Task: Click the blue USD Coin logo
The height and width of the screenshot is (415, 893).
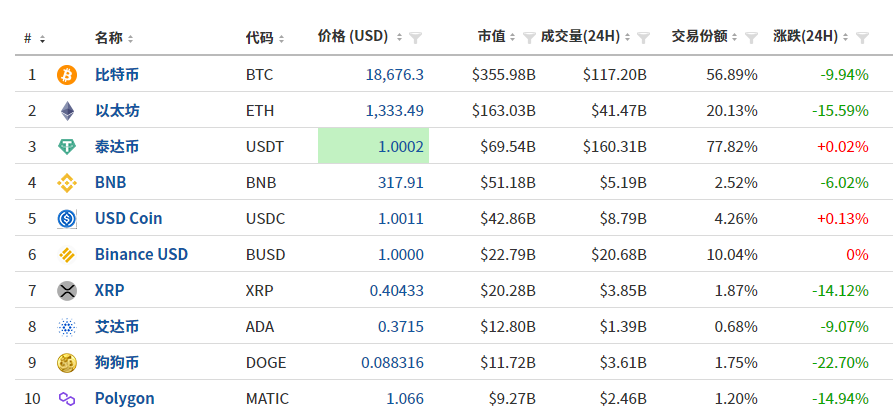Action: pos(67,219)
